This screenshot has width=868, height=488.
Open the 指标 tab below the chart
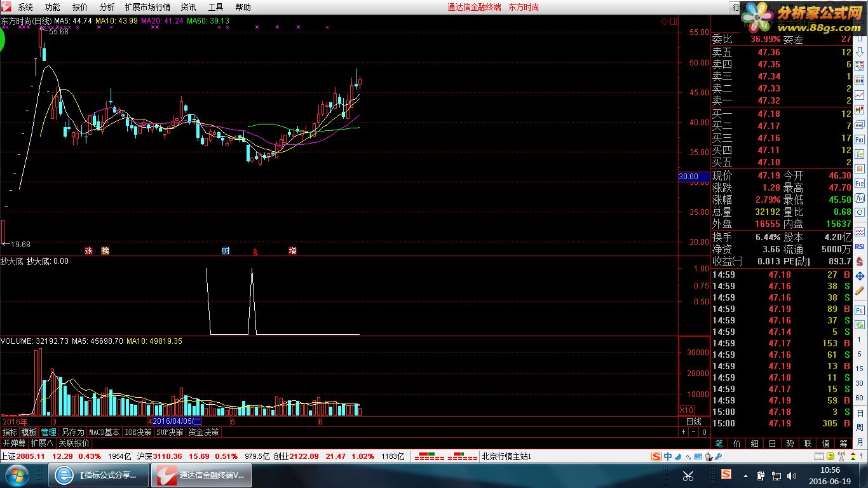coord(10,432)
